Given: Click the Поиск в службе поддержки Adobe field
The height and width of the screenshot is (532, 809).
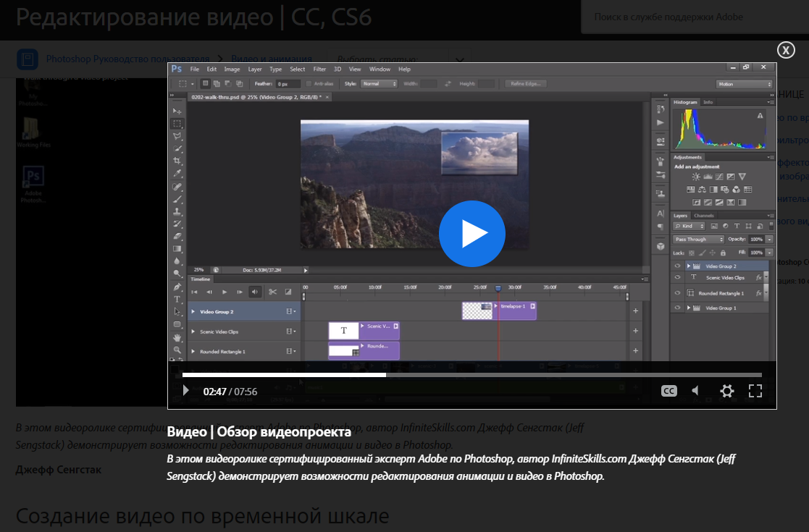Looking at the screenshot, I should pyautogui.click(x=695, y=17).
